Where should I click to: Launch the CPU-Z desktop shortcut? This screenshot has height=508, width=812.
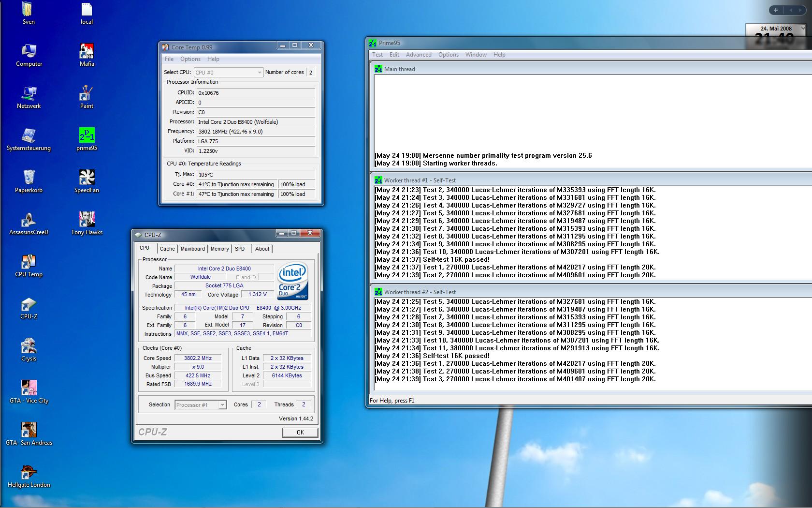click(x=29, y=308)
